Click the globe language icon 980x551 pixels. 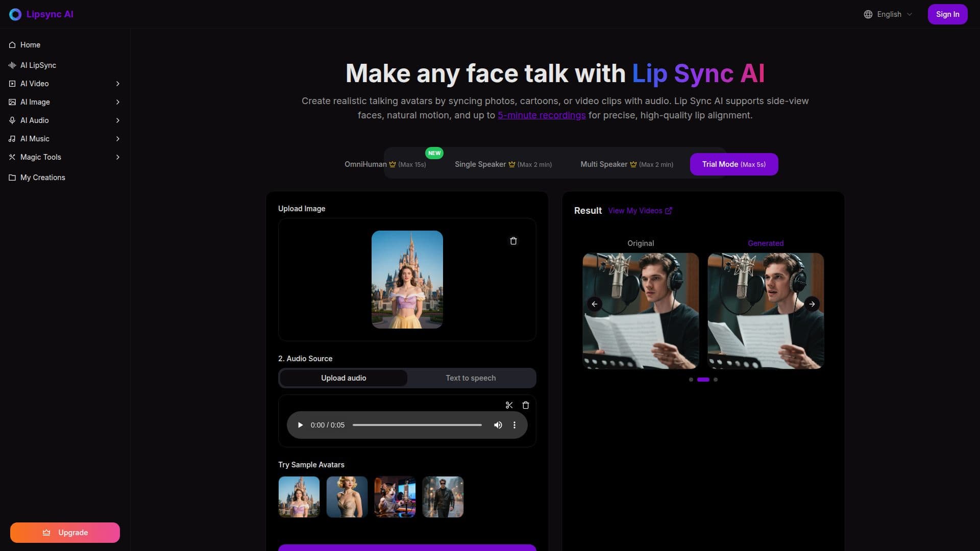[868, 14]
